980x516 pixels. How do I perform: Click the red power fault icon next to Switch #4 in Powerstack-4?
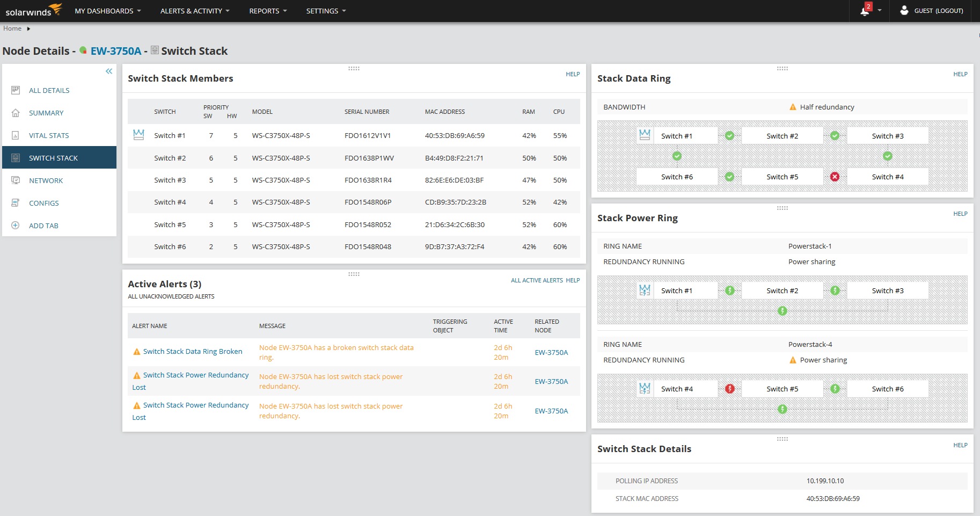tap(730, 389)
